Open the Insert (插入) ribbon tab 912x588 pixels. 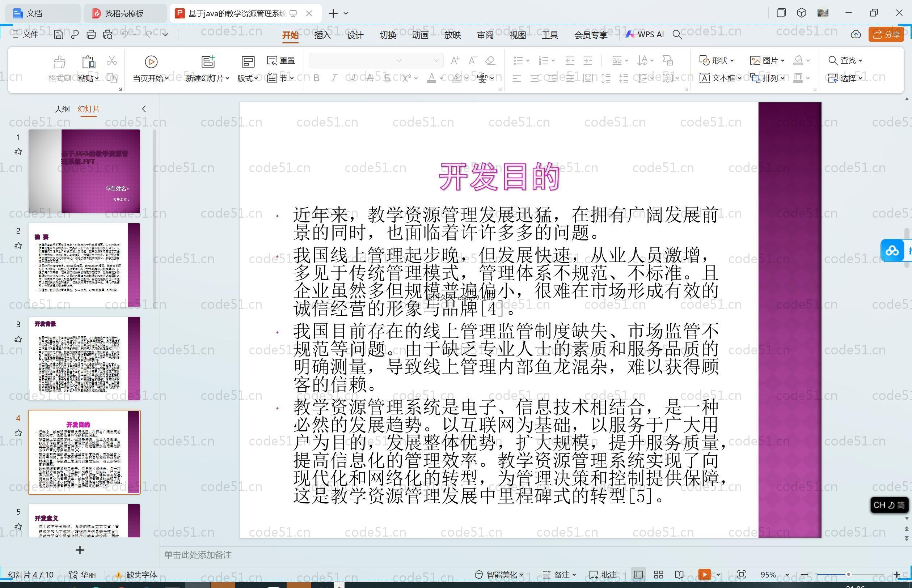coord(322,35)
